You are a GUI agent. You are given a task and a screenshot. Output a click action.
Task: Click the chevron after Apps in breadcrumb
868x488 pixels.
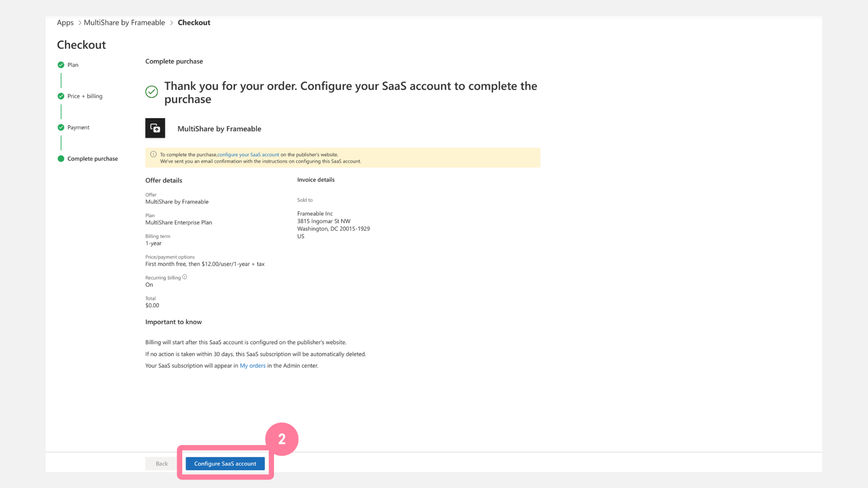80,23
